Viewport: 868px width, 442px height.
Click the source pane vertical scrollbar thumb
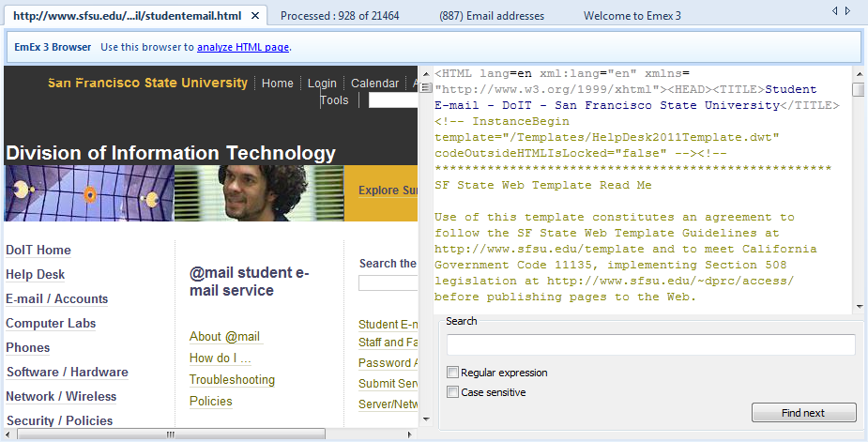click(859, 90)
